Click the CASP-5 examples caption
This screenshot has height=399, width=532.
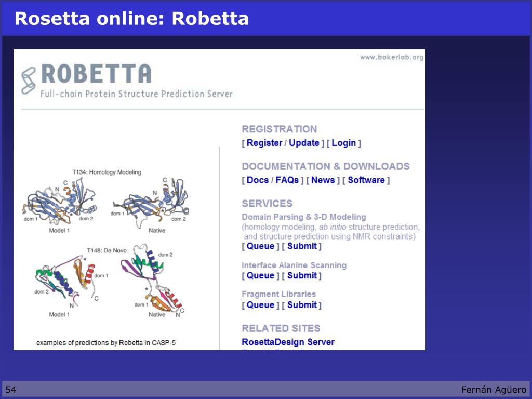click(106, 343)
